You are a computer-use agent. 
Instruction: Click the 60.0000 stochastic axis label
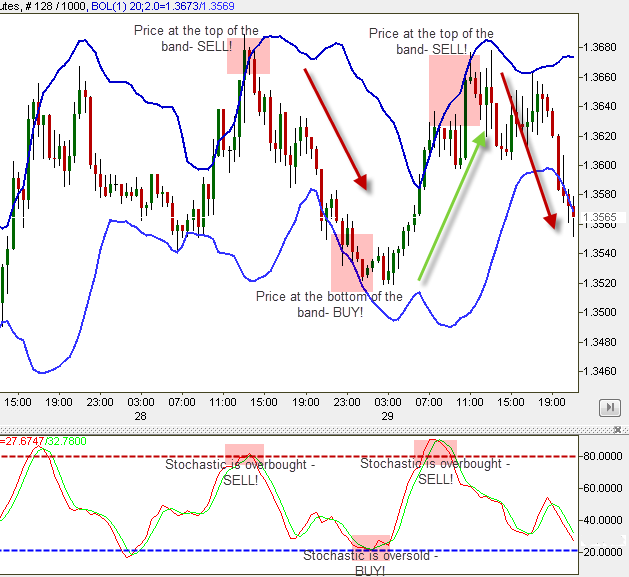click(x=603, y=488)
